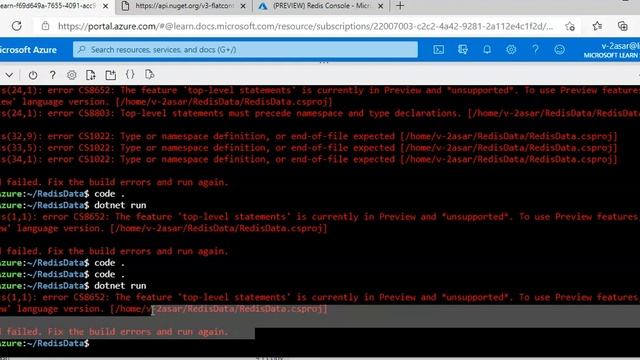Click the last 'dotnet run' command text
The image size is (640, 360).
(120, 286)
